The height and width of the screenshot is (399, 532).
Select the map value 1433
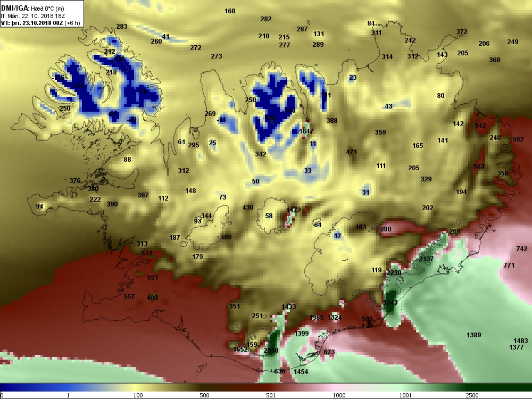point(289,307)
